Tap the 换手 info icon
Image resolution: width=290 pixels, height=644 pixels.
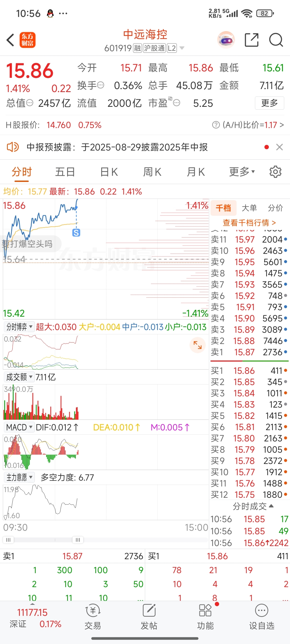pyautogui.click(x=100, y=85)
